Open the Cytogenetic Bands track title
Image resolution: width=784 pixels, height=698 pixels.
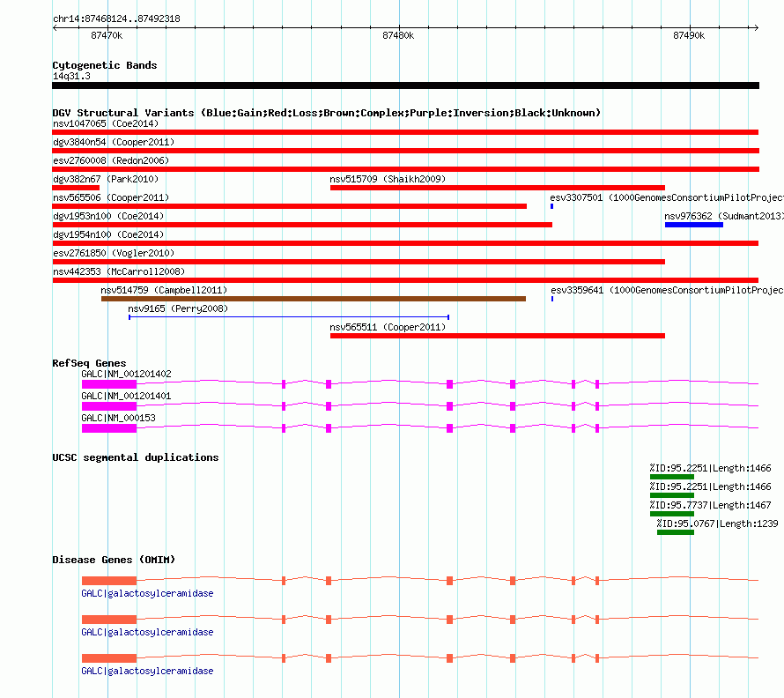[105, 65]
